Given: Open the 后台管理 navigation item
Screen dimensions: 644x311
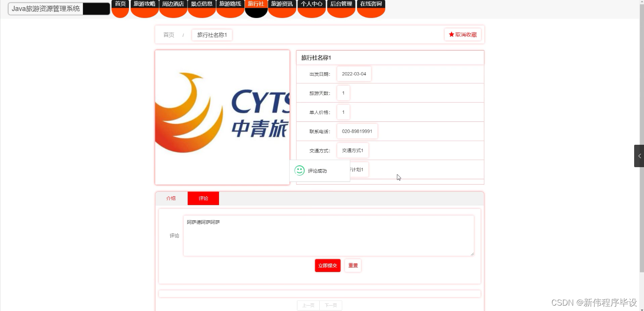Looking at the screenshot, I should click(x=341, y=4).
